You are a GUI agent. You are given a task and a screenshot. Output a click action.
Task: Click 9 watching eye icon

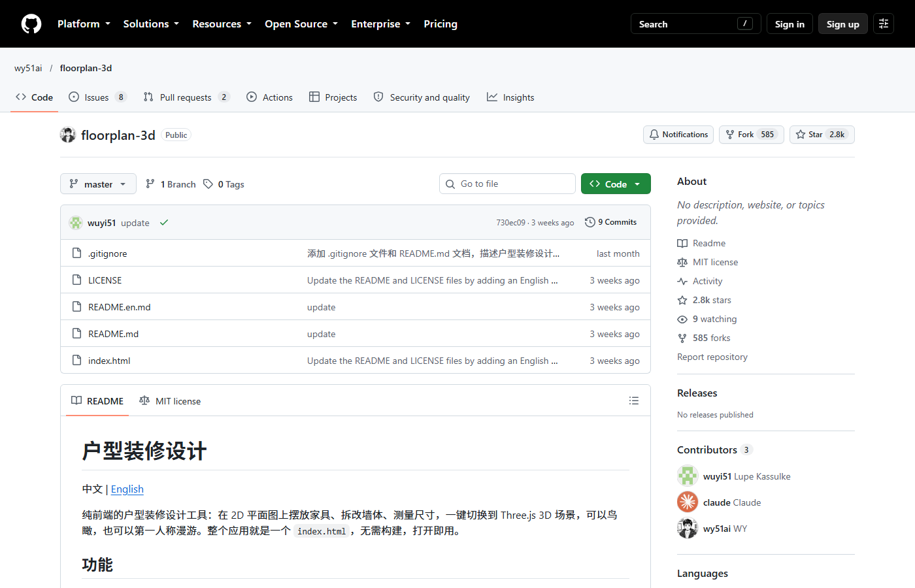pyautogui.click(x=682, y=319)
